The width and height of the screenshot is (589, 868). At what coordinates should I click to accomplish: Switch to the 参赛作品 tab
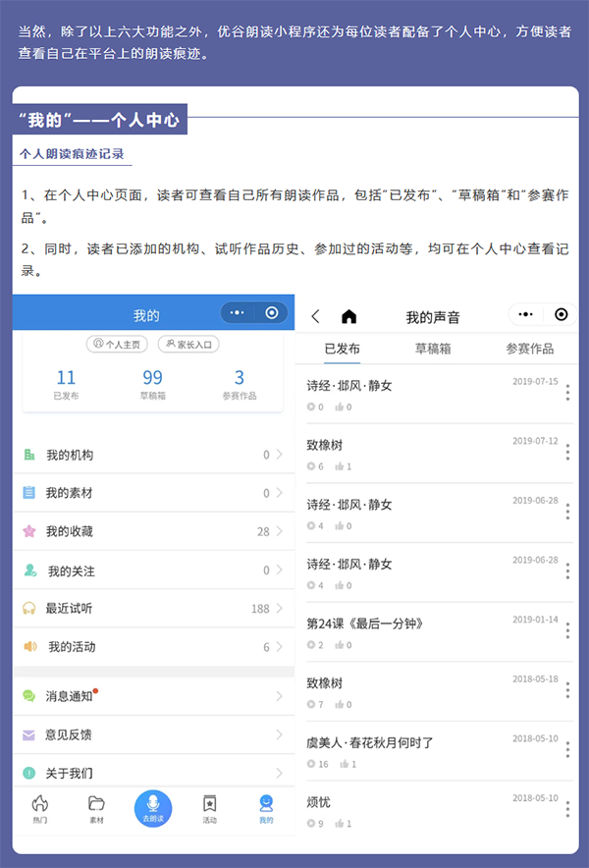tap(529, 349)
